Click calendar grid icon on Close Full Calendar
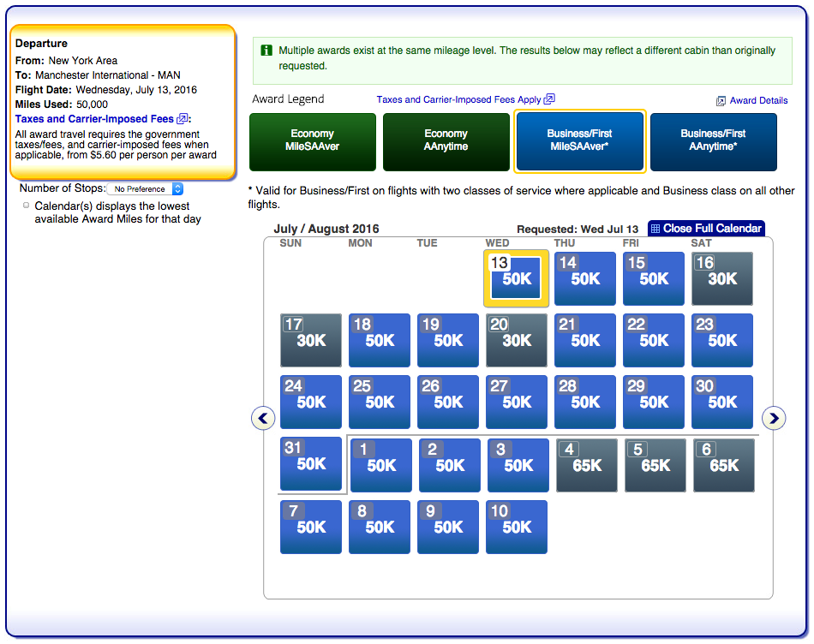The width and height of the screenshot is (814, 644). pos(655,229)
